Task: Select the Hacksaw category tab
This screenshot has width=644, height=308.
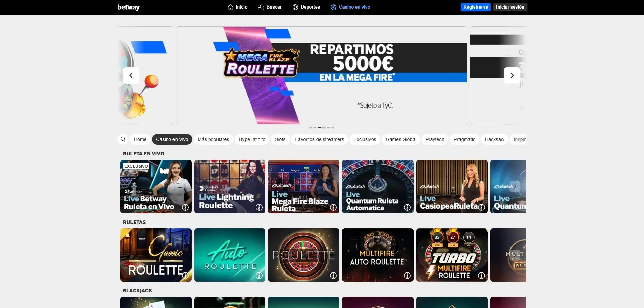Action: 494,139
